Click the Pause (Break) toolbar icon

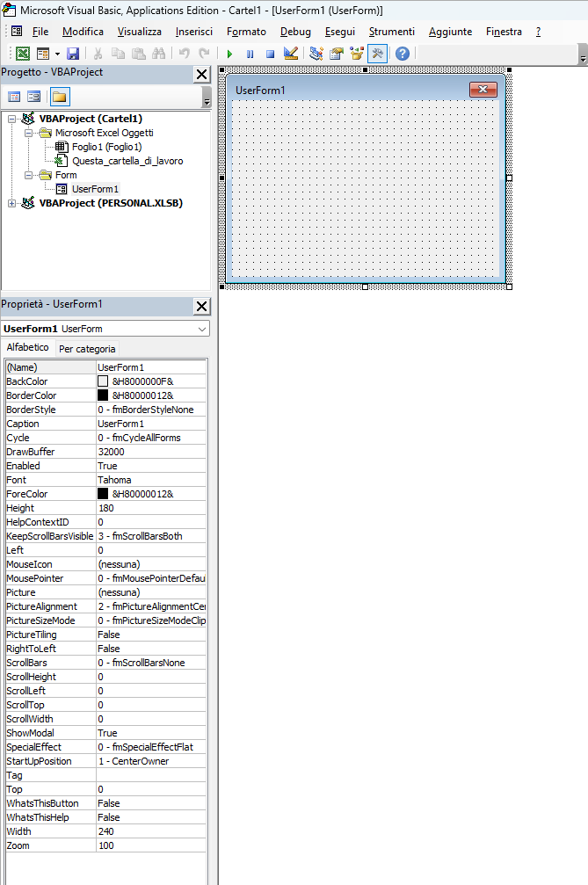coord(250,54)
